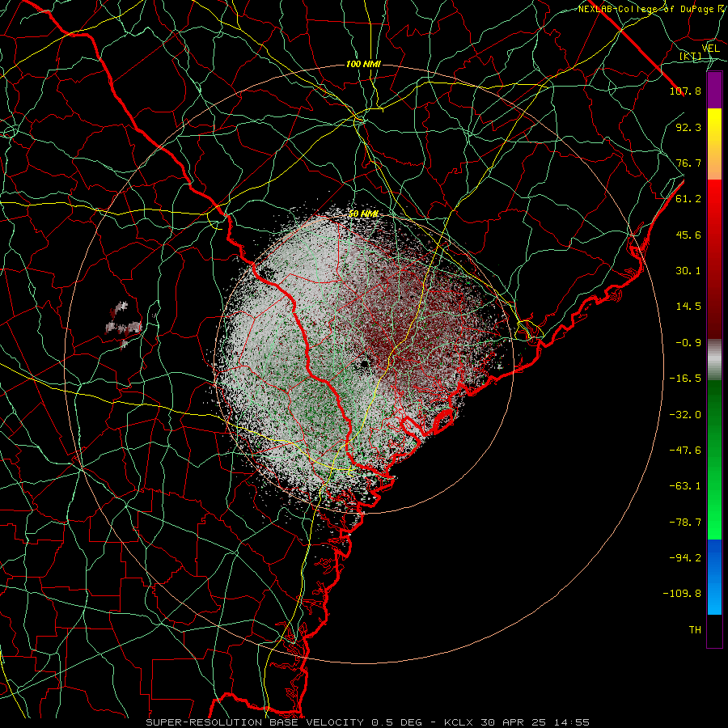Click the VEL label above the color scale
This screenshot has height=728, width=728.
click(x=710, y=49)
